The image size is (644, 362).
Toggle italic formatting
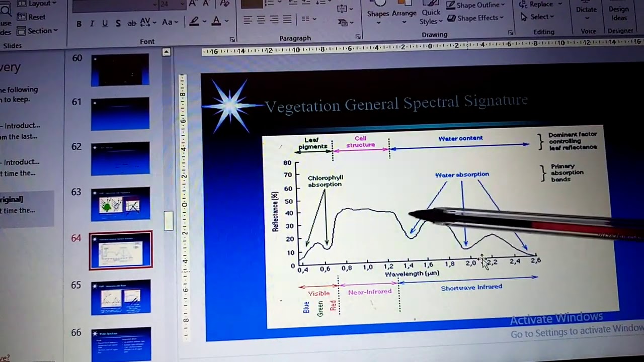coord(92,24)
